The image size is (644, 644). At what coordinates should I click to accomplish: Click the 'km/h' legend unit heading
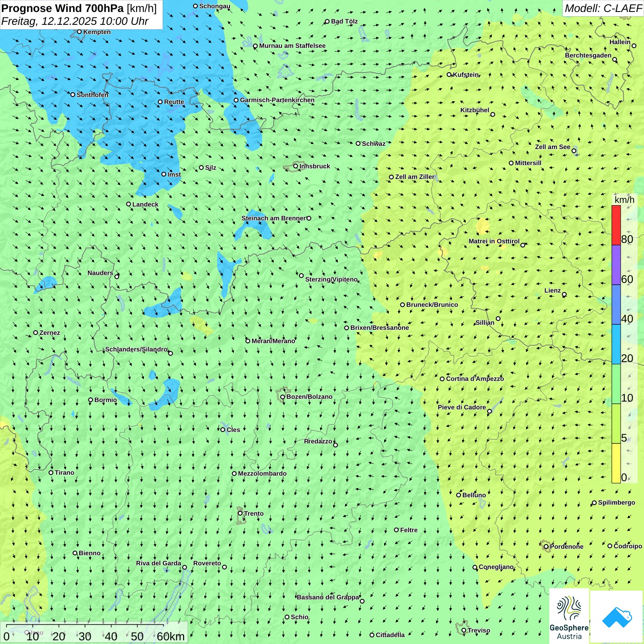(x=624, y=200)
